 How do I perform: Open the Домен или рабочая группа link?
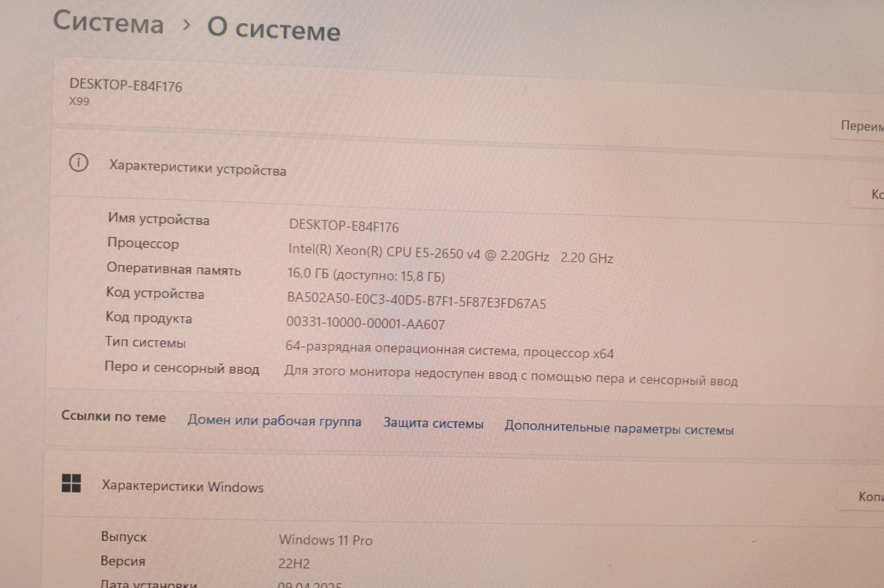274,421
